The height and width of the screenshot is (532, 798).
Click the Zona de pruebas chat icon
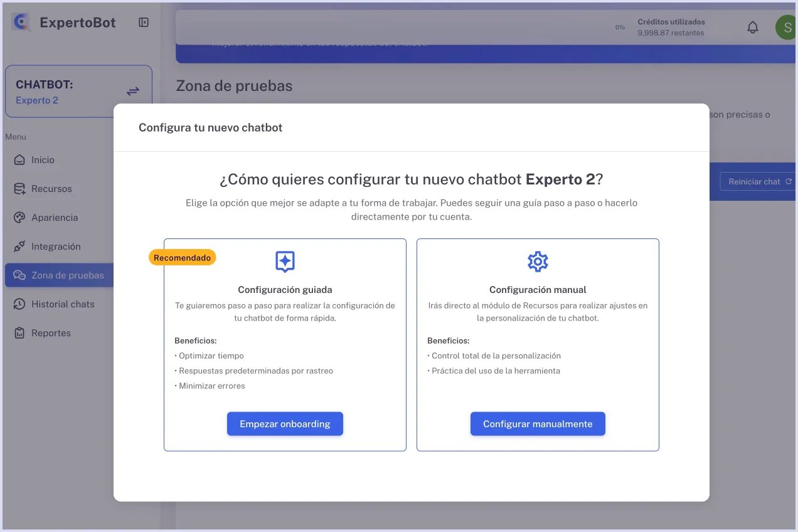(19, 275)
